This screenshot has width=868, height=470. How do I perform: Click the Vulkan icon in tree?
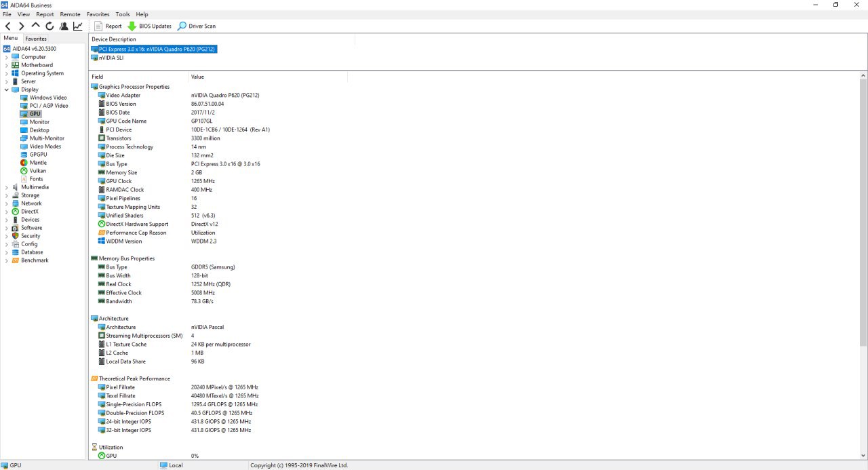pos(24,171)
